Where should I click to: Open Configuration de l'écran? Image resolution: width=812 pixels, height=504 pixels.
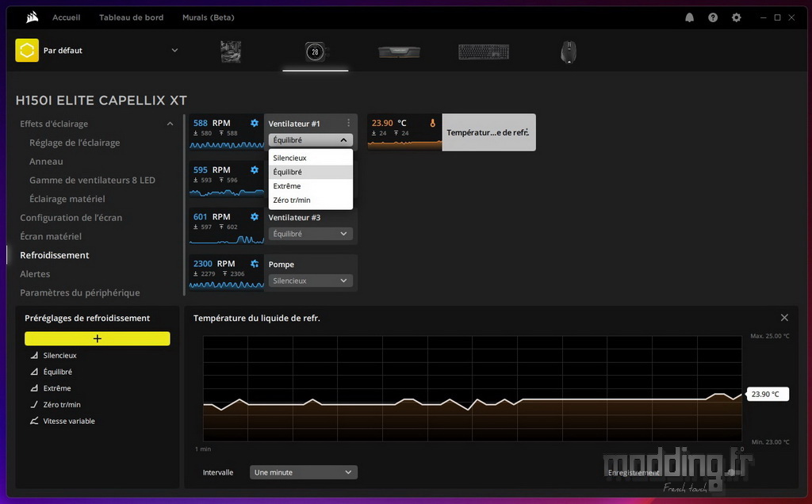coord(71,217)
